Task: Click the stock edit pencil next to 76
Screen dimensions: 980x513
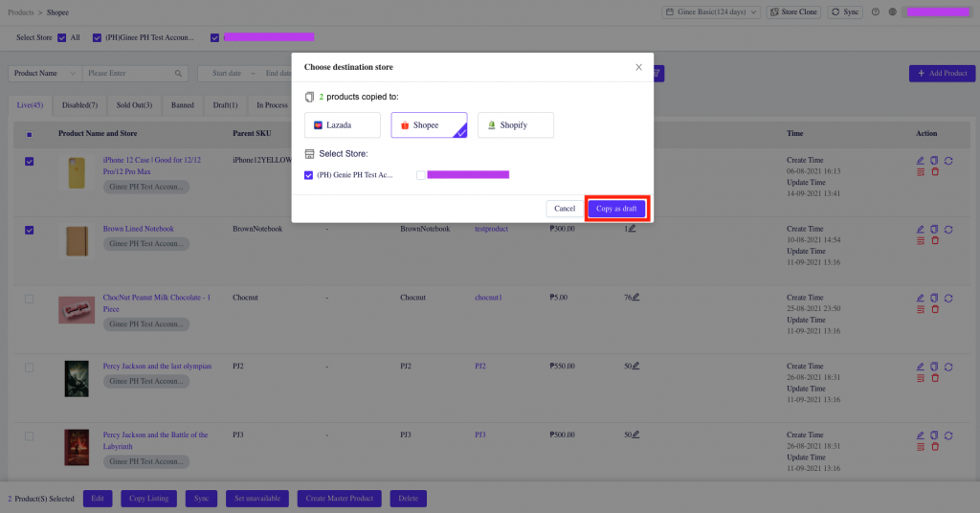Action: point(635,298)
